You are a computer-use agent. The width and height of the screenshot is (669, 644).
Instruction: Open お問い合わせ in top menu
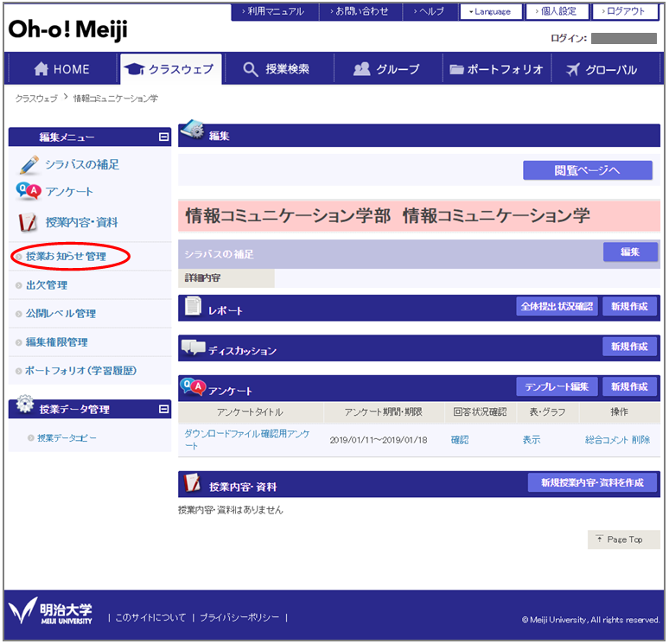click(x=360, y=11)
